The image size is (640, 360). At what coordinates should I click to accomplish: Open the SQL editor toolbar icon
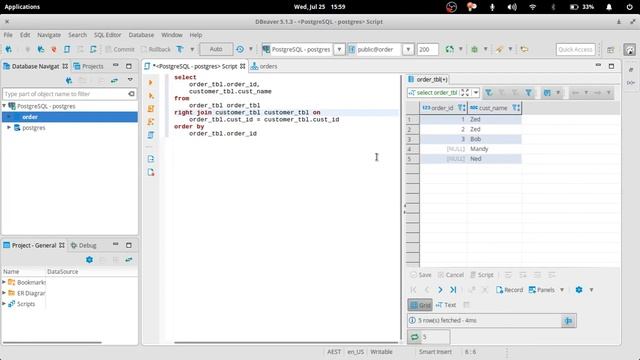[x=67, y=49]
